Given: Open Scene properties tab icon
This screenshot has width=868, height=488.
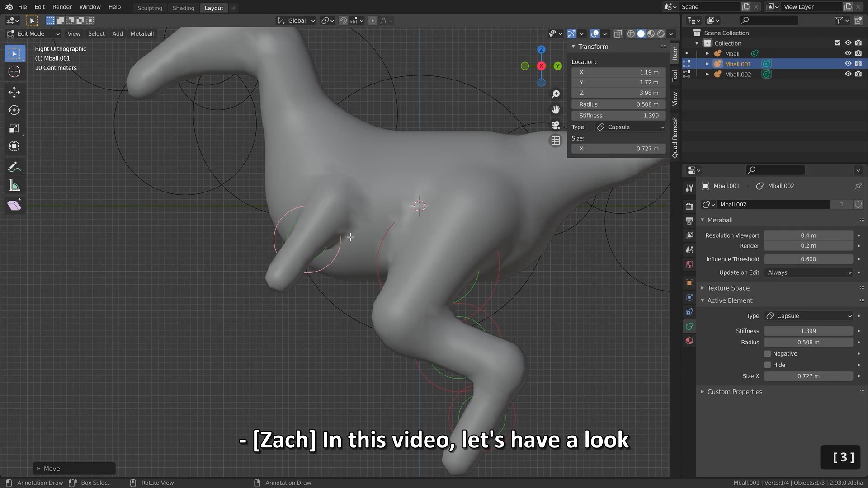Looking at the screenshot, I should [x=689, y=250].
